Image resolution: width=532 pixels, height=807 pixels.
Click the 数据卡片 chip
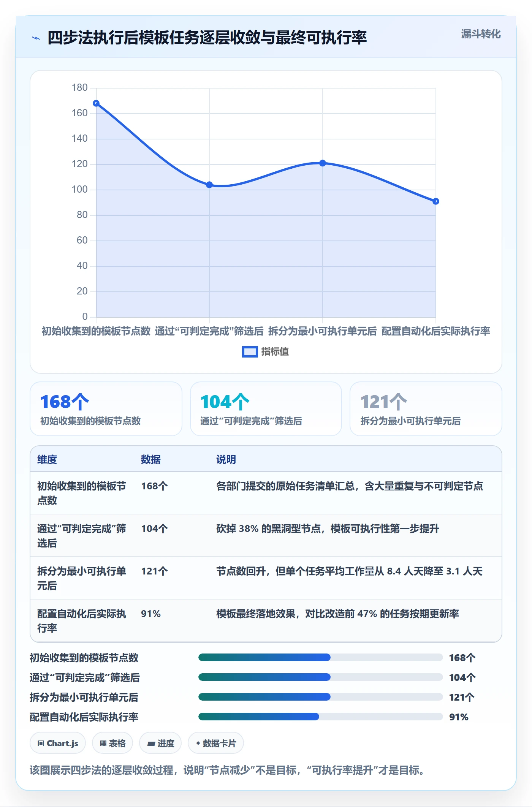coord(216,743)
